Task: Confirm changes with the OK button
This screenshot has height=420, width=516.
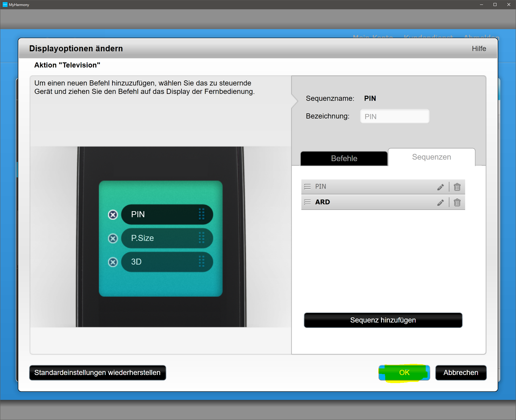Action: 404,373
